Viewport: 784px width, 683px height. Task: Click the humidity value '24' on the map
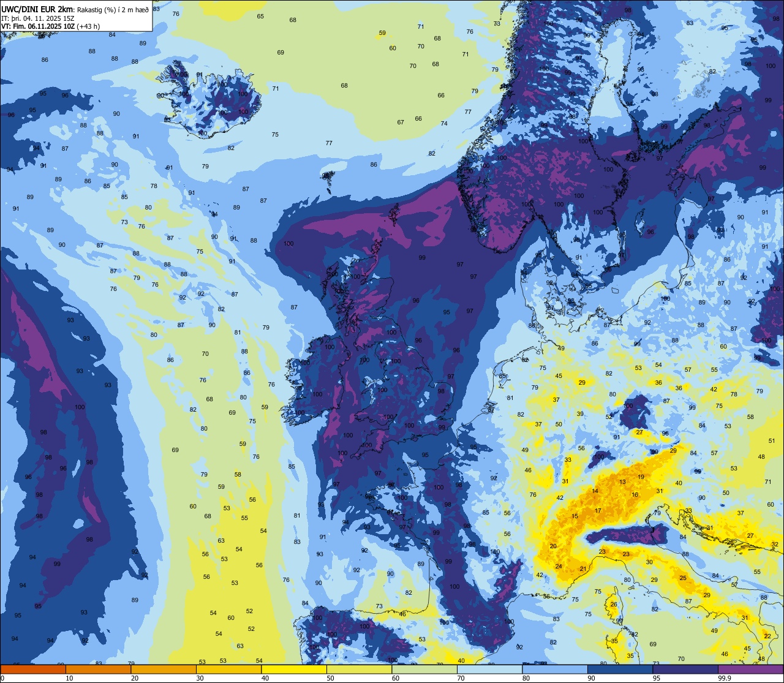[x=559, y=567]
